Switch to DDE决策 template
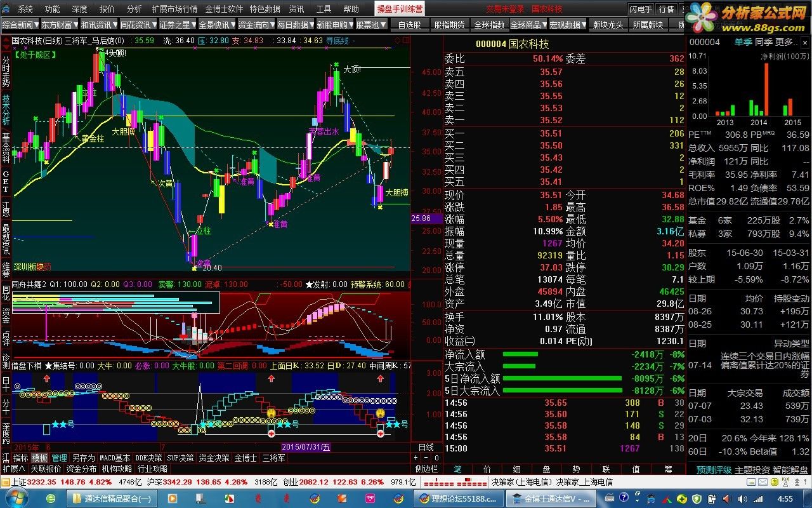The height and width of the screenshot is (508, 812). (148, 457)
